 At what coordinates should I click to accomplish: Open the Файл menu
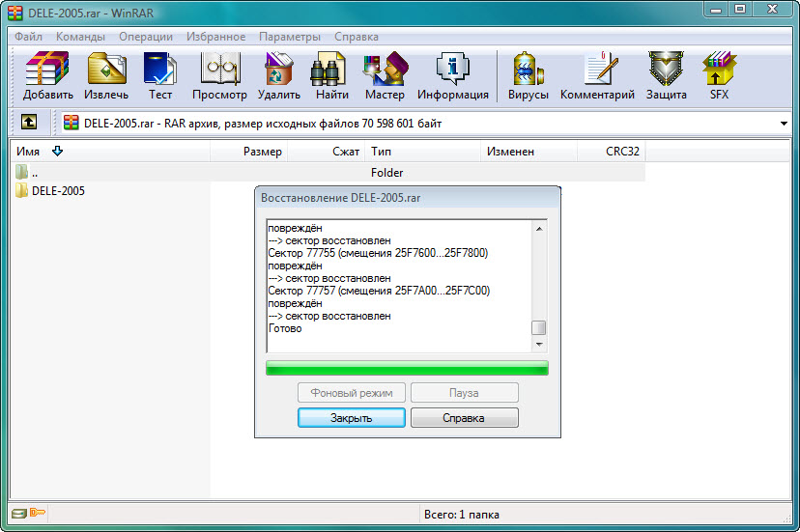tap(28, 37)
